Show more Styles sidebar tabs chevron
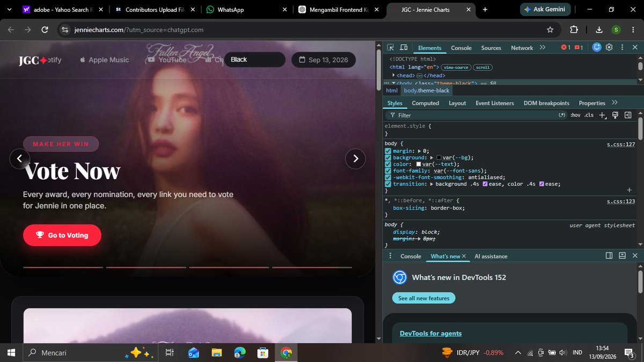 pyautogui.click(x=614, y=102)
